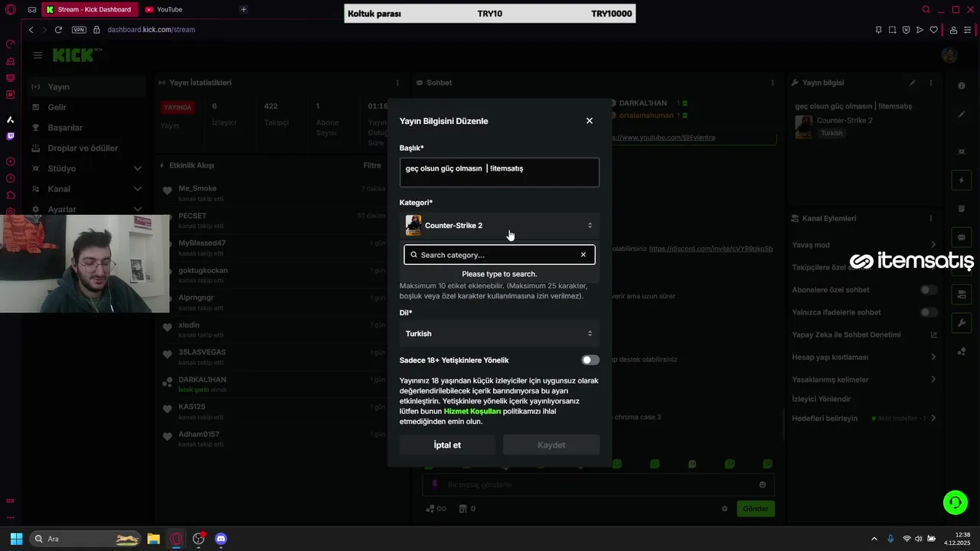The width and height of the screenshot is (980, 551).
Task: Select pencil icon in right widget rail
Action: click(962, 115)
